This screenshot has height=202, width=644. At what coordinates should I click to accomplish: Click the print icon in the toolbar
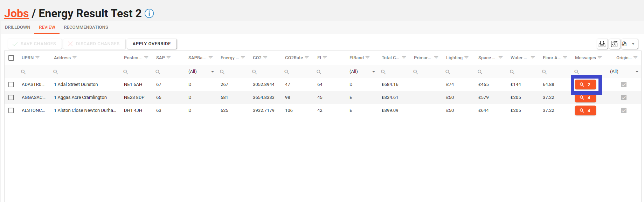click(x=602, y=44)
